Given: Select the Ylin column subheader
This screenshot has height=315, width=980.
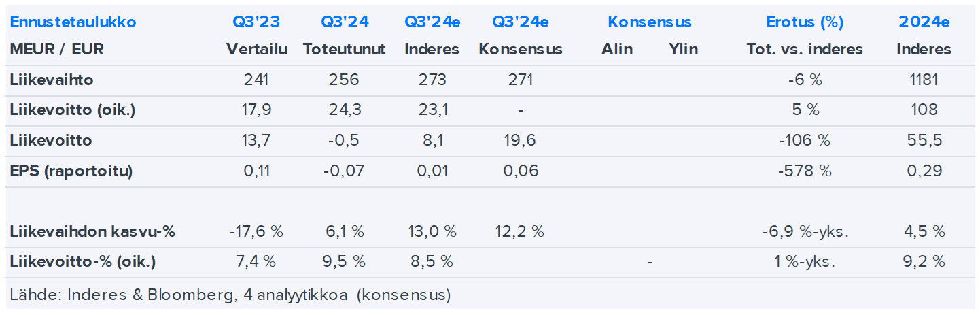Looking at the screenshot, I should pyautogui.click(x=683, y=49).
